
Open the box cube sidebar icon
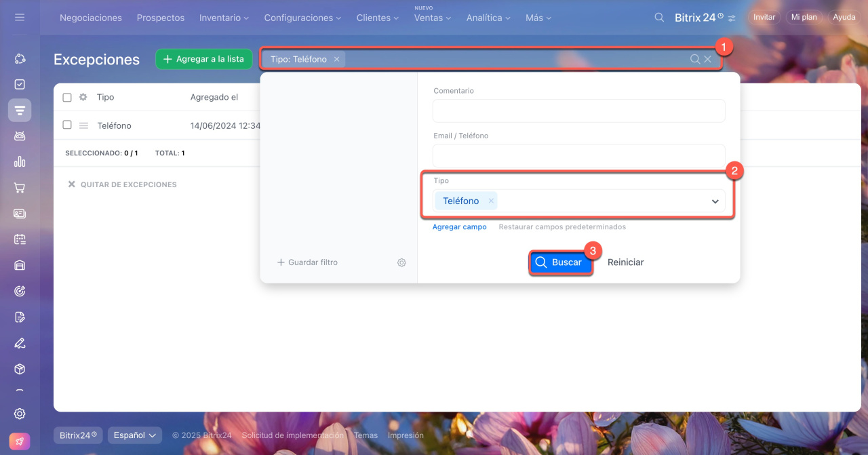point(20,368)
